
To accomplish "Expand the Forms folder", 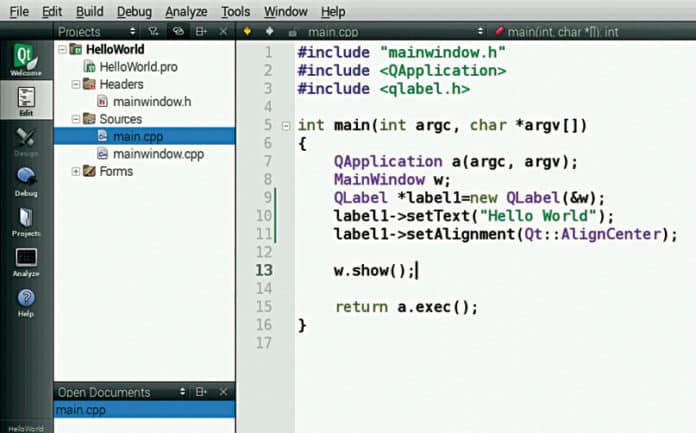I will (x=76, y=171).
